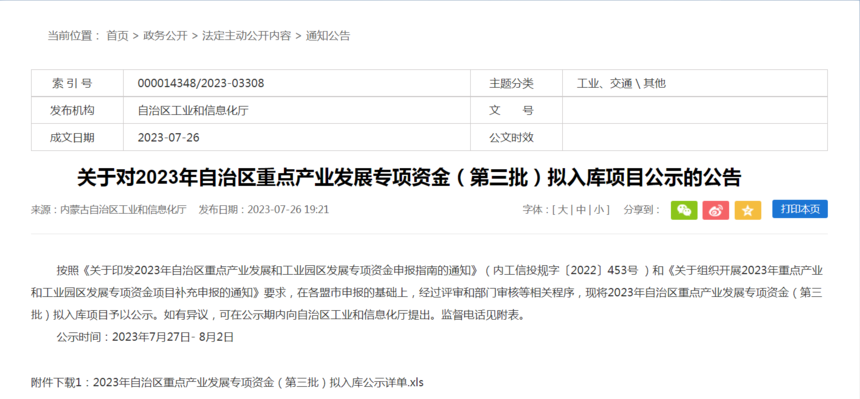
Task: Open 政务公开 breadcrumb link
Action: pos(165,36)
